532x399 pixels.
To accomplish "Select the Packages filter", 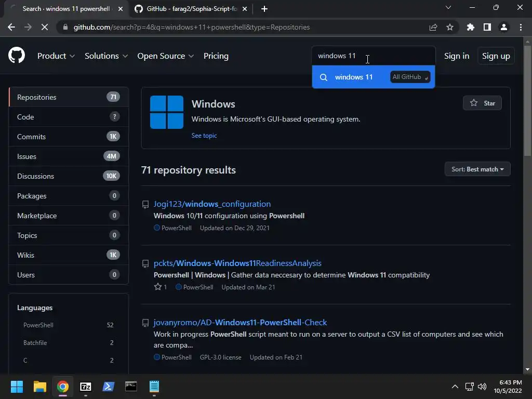I will tap(69, 196).
